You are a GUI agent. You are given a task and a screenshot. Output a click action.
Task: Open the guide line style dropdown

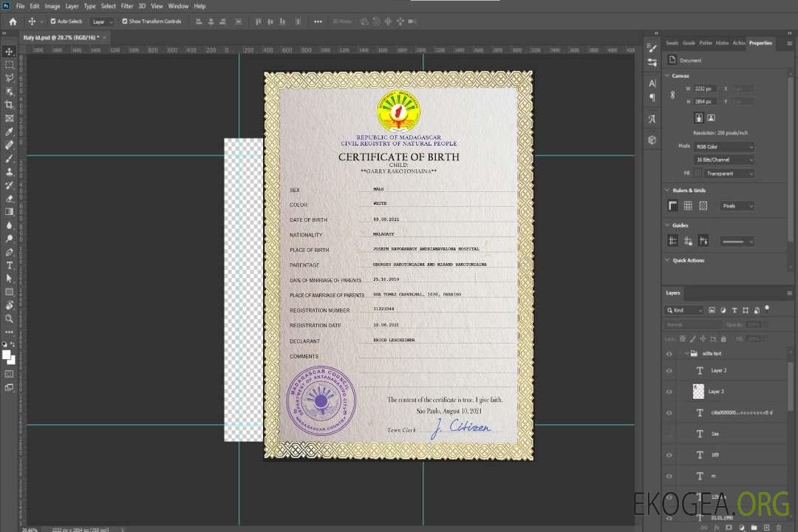[x=737, y=242]
